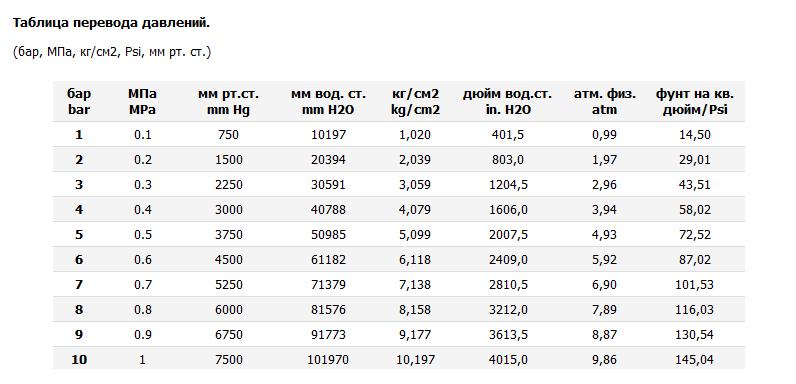Select the 'мм рт.ст. mm Hg' header
796x384 pixels.
click(228, 102)
